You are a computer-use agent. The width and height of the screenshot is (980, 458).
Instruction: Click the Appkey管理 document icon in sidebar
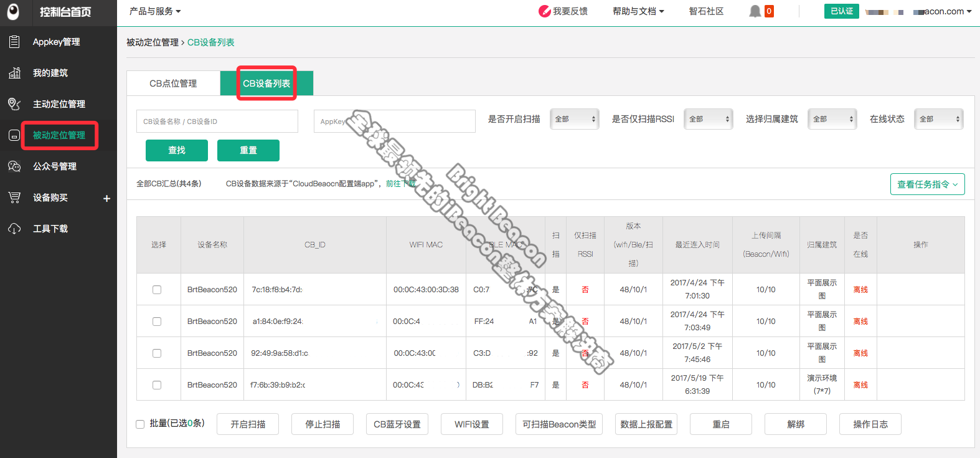pyautogui.click(x=14, y=42)
